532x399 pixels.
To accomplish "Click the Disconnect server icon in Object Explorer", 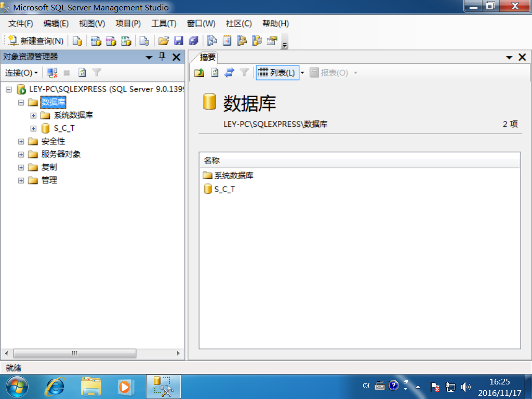I will (x=52, y=73).
